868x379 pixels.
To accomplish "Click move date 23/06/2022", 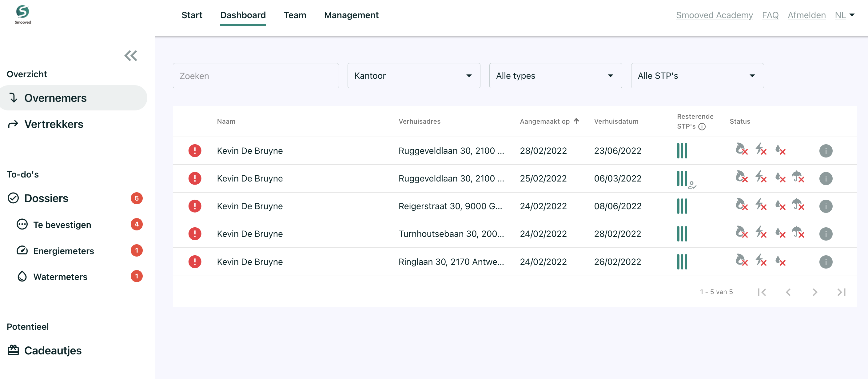I will (618, 151).
